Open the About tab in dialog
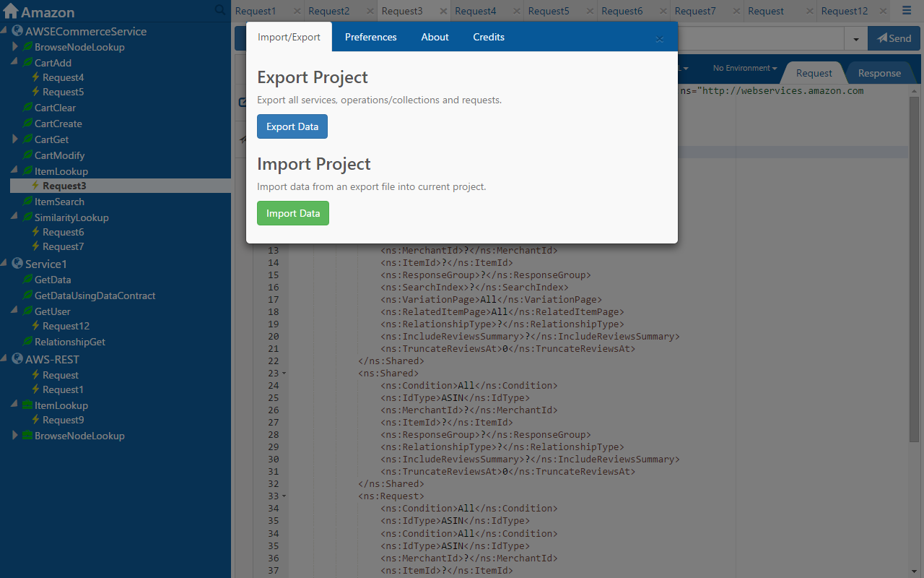 tap(435, 37)
